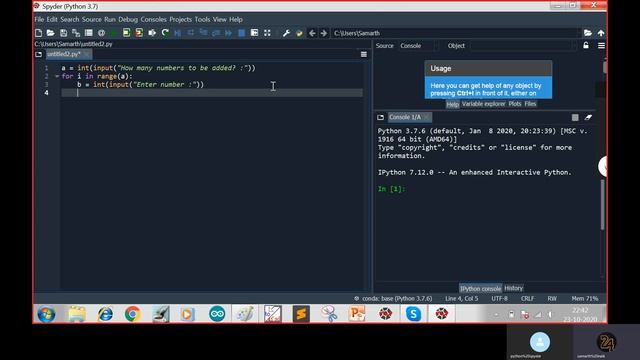
Task: Collapse the for loop fold arrow on line 2
Action: pyautogui.click(x=57, y=76)
